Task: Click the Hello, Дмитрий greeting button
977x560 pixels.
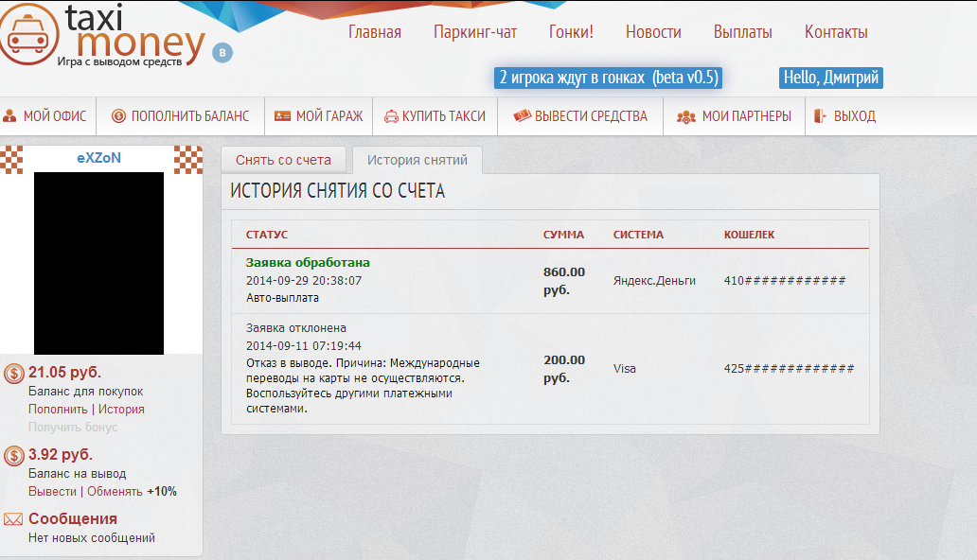Action: click(831, 78)
